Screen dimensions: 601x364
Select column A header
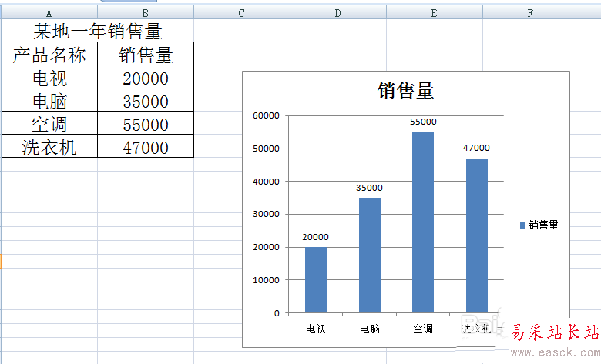pos(49,13)
